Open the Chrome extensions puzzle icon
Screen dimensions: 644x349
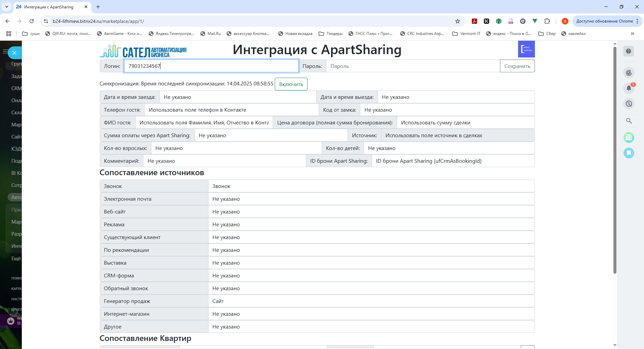coord(547,21)
